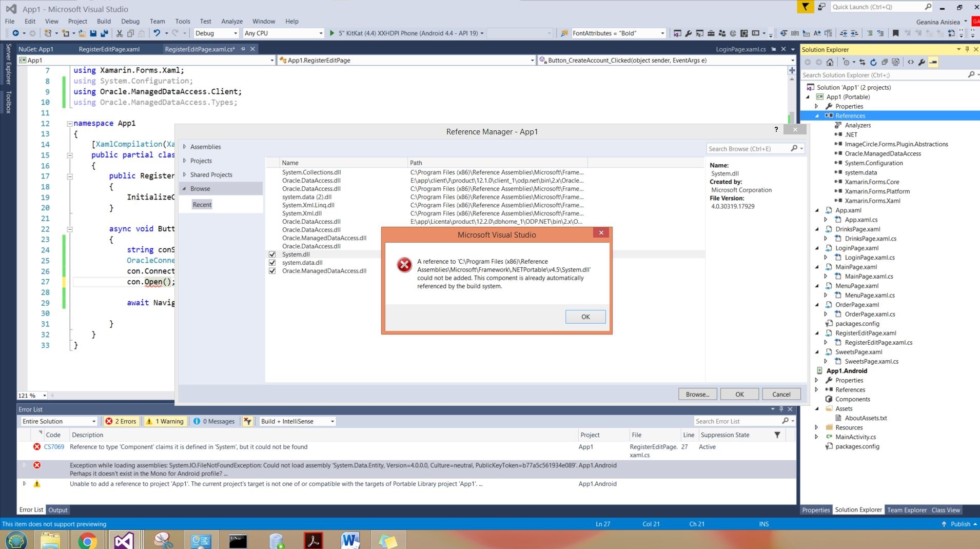Uncheck the System.dll reference checkbox
980x549 pixels.
click(x=272, y=254)
